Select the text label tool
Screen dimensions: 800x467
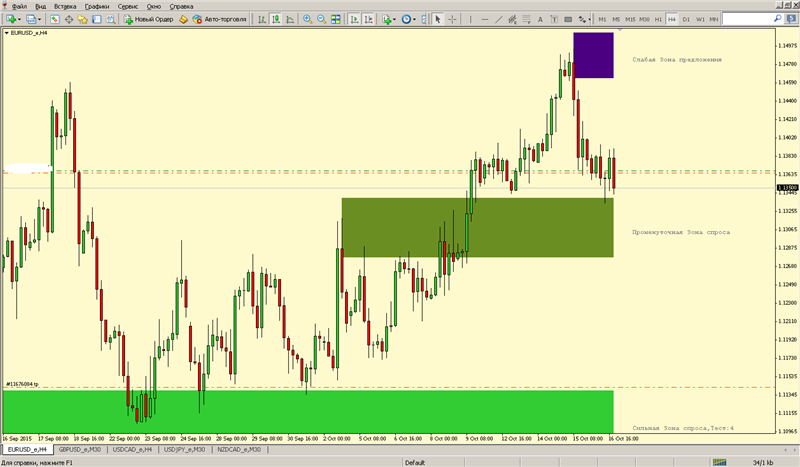(x=554, y=19)
